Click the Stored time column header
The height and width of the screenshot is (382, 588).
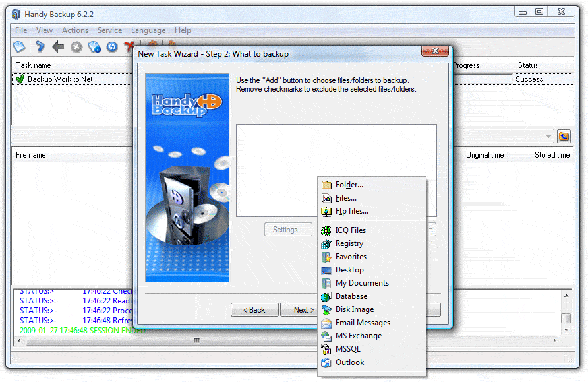click(552, 155)
